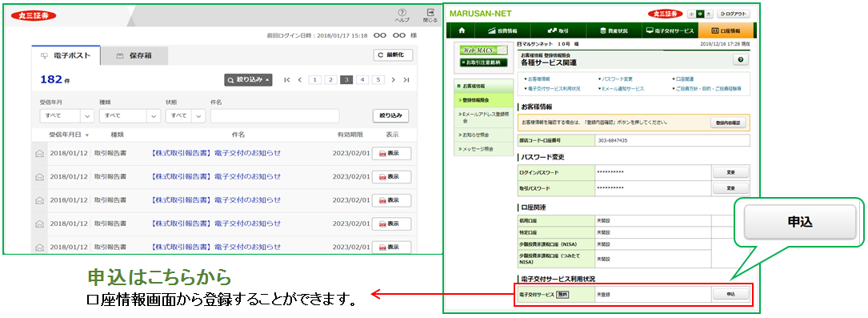Open the 取引 menu
The width and height of the screenshot is (868, 318).
click(x=558, y=30)
